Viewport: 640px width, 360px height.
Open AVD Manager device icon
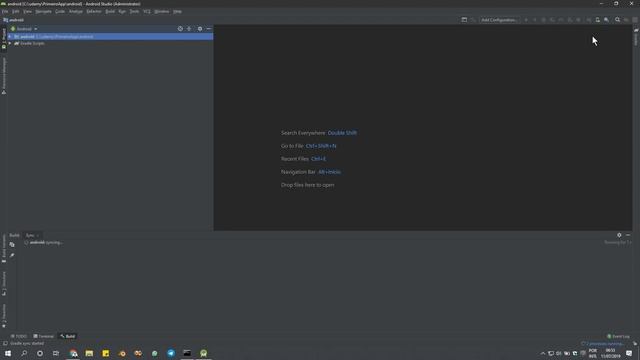pos(598,20)
